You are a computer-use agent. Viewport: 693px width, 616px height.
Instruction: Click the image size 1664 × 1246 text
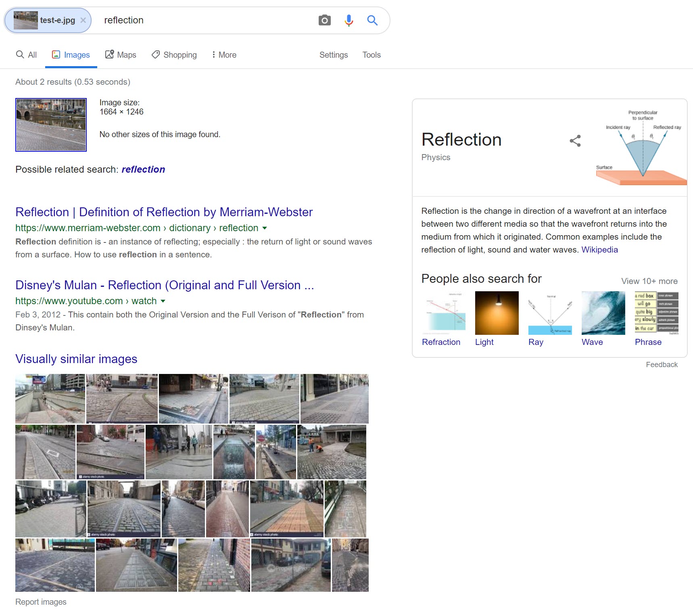point(121,112)
